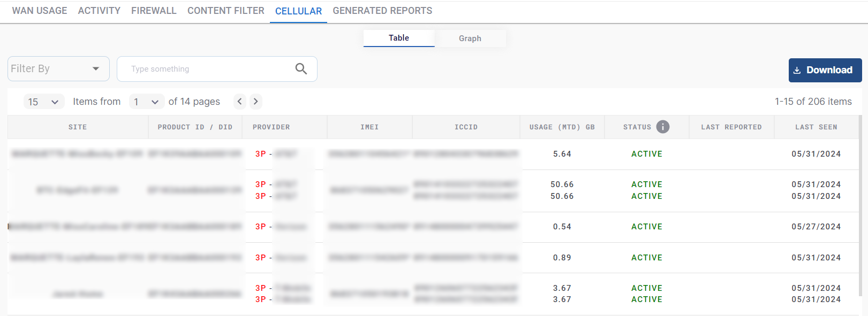Screen dimensions: 868x316
Task: Click the 1-15 of 206 items text
Action: [x=813, y=102]
